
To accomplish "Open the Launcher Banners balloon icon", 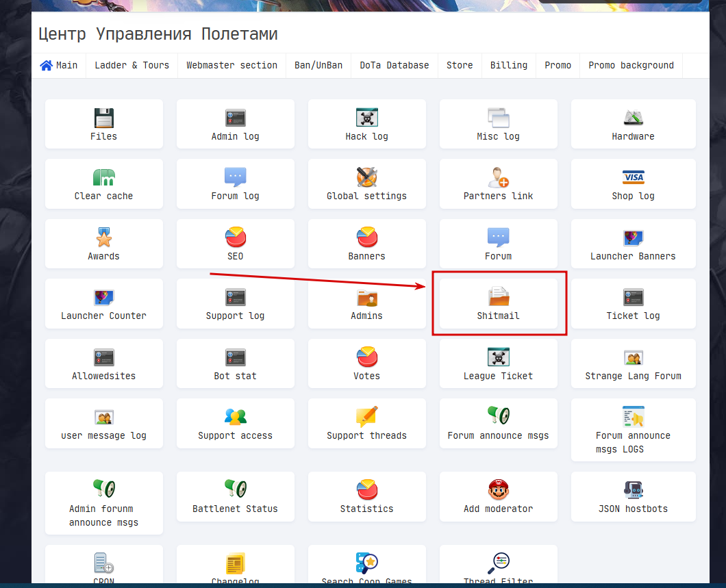I will point(633,238).
